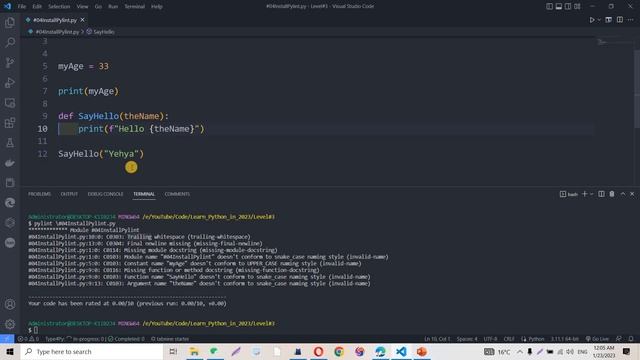Open the File menu
640x360 pixels.
[22, 6]
